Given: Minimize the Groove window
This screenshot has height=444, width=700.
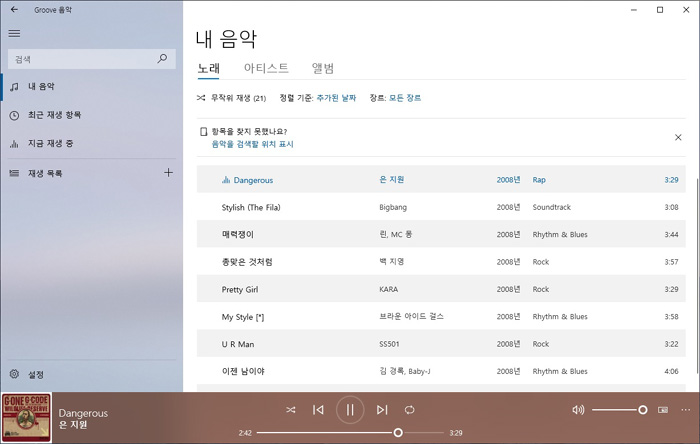Looking at the screenshot, I should pos(633,9).
